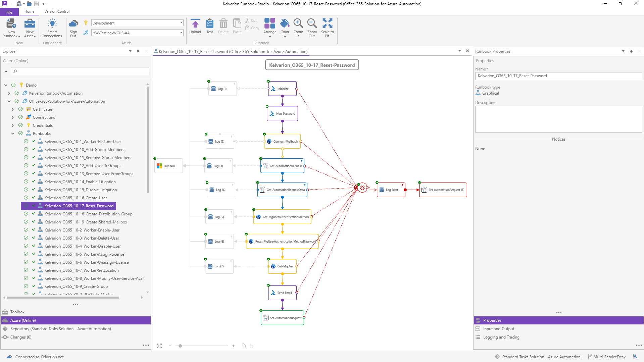644x362 pixels.
Task: Click fit-to-screen icon below canvas
Action: tap(159, 346)
